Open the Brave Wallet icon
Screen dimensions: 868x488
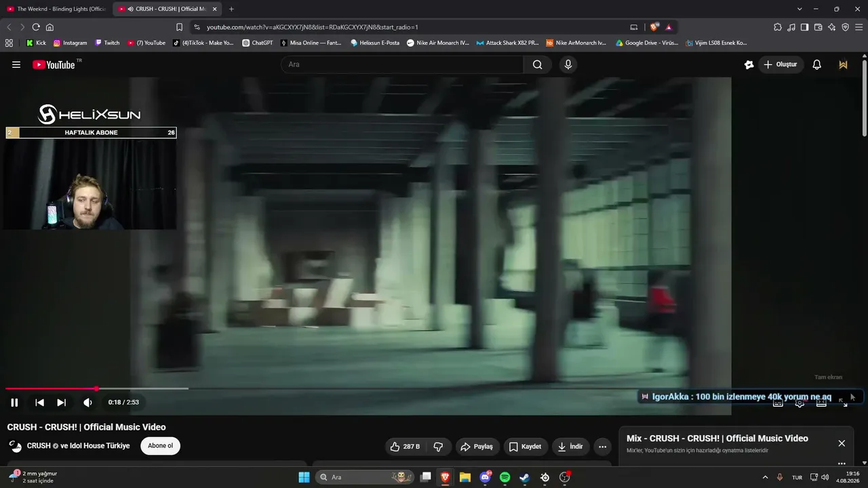pos(818,27)
